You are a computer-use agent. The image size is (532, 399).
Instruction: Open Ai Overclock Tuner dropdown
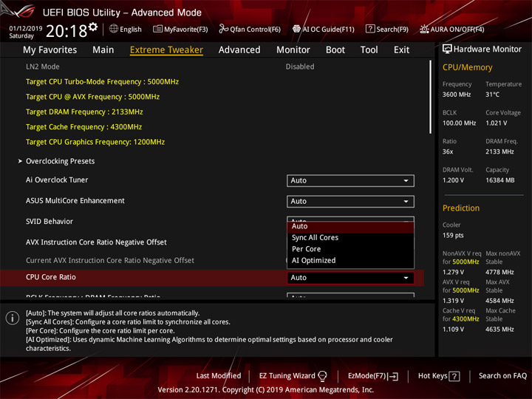coord(350,180)
